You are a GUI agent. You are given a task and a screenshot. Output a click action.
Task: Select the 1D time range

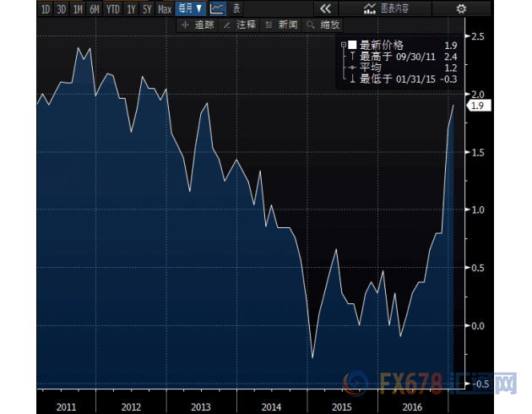45,8
